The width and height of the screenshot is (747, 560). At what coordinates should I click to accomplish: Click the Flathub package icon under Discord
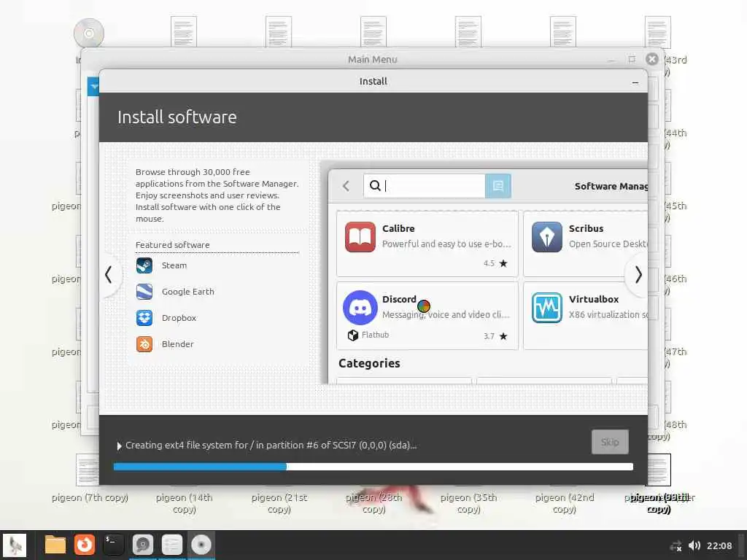click(x=352, y=335)
